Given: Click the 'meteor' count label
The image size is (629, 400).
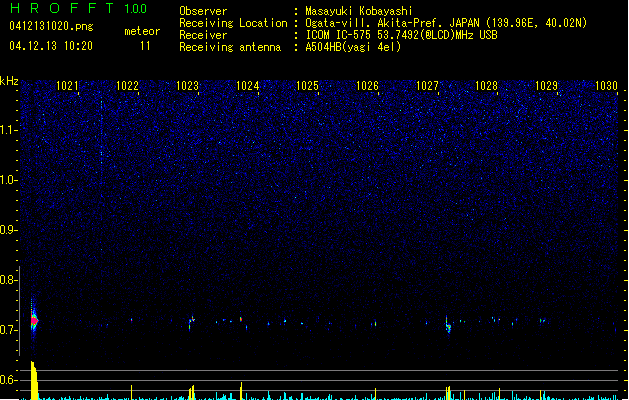Looking at the screenshot, I should [142, 31].
